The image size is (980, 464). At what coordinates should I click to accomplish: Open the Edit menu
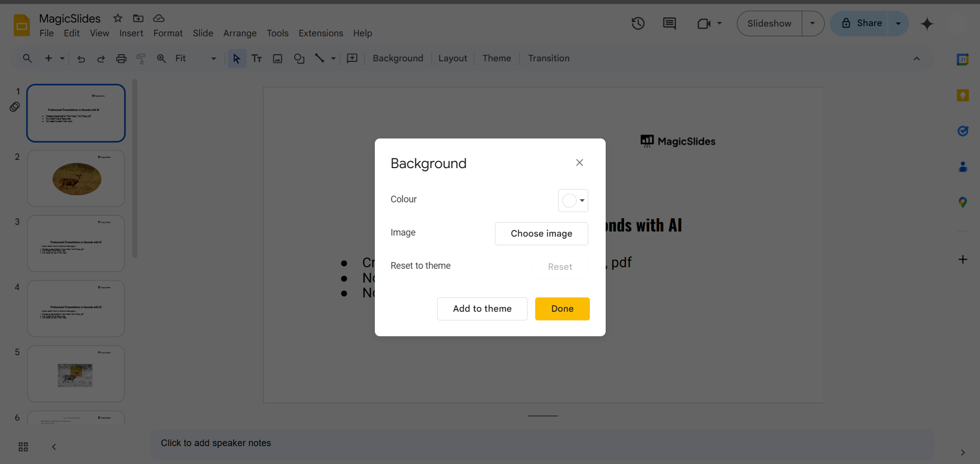click(71, 33)
